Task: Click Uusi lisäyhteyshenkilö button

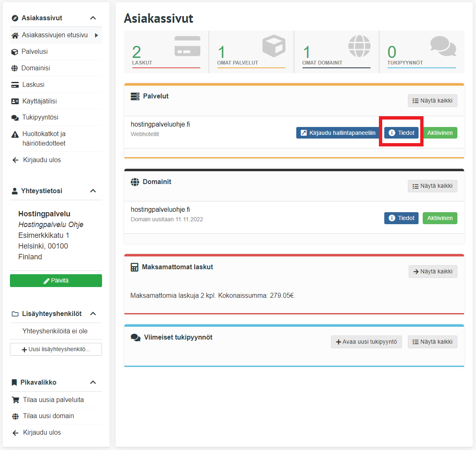Action: (x=56, y=349)
